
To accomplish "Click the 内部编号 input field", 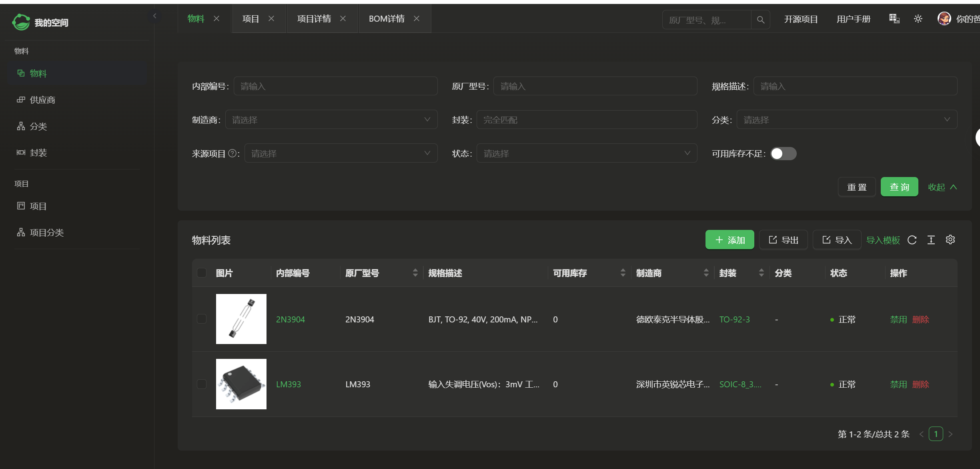I will pos(335,86).
